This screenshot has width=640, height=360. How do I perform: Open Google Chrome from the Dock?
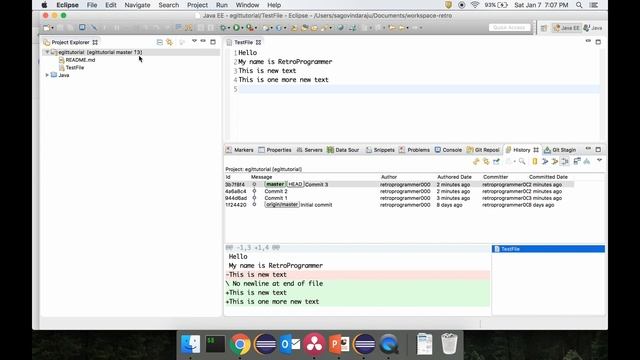240,344
